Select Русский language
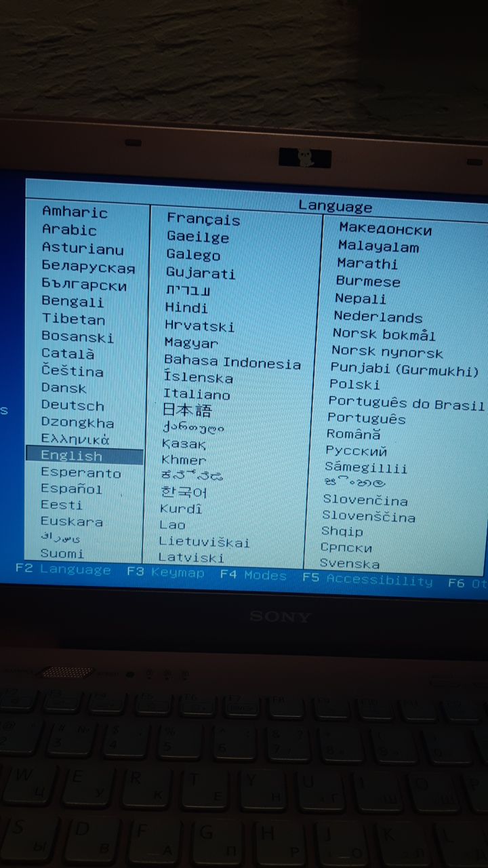The height and width of the screenshot is (868, 488). [x=357, y=451]
